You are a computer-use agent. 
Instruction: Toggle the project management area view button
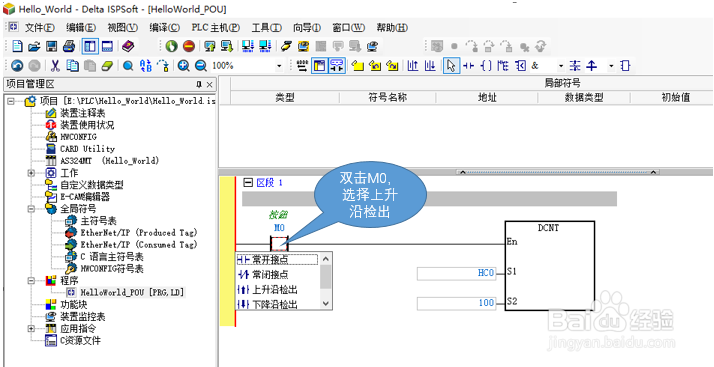[90, 46]
